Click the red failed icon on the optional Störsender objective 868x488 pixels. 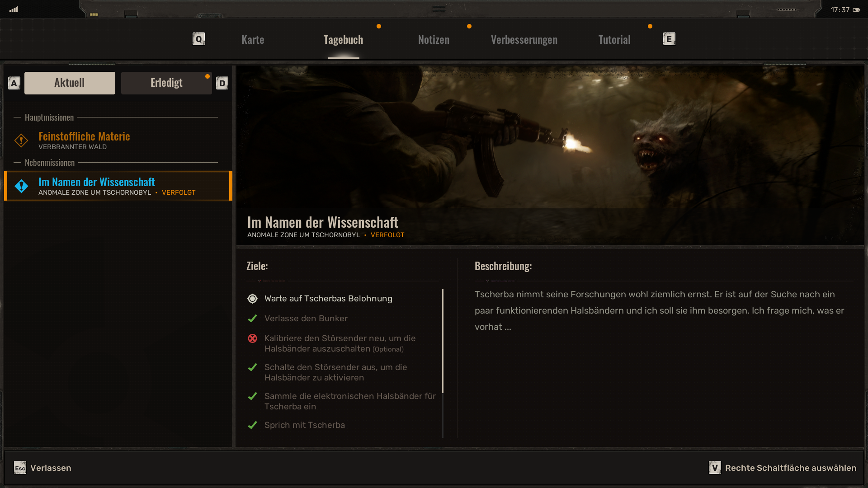point(253,338)
